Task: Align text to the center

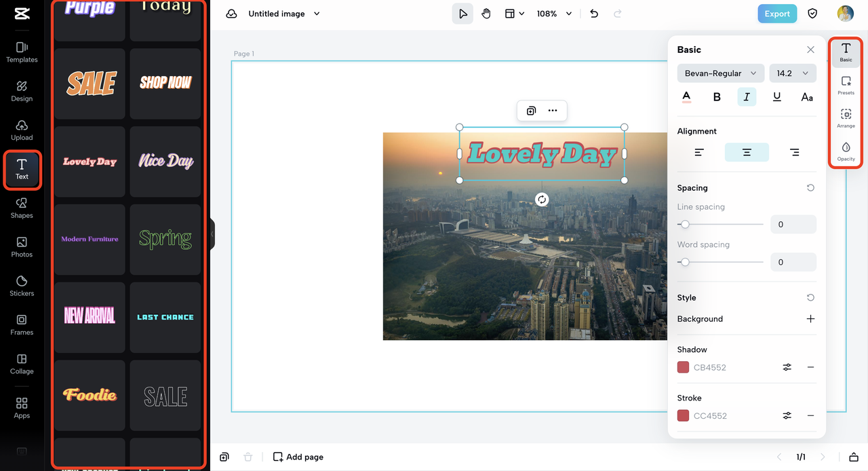Action: tap(747, 153)
